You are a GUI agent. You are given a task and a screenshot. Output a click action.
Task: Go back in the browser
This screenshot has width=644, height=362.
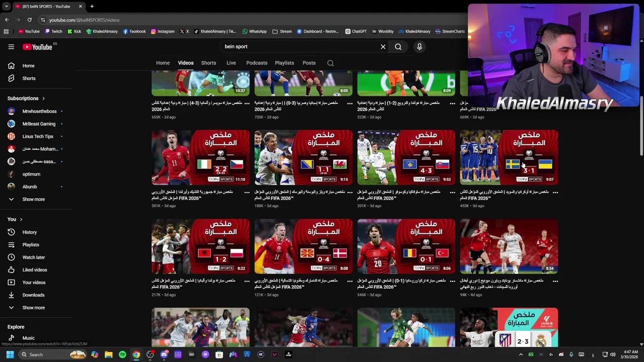coord(7,20)
